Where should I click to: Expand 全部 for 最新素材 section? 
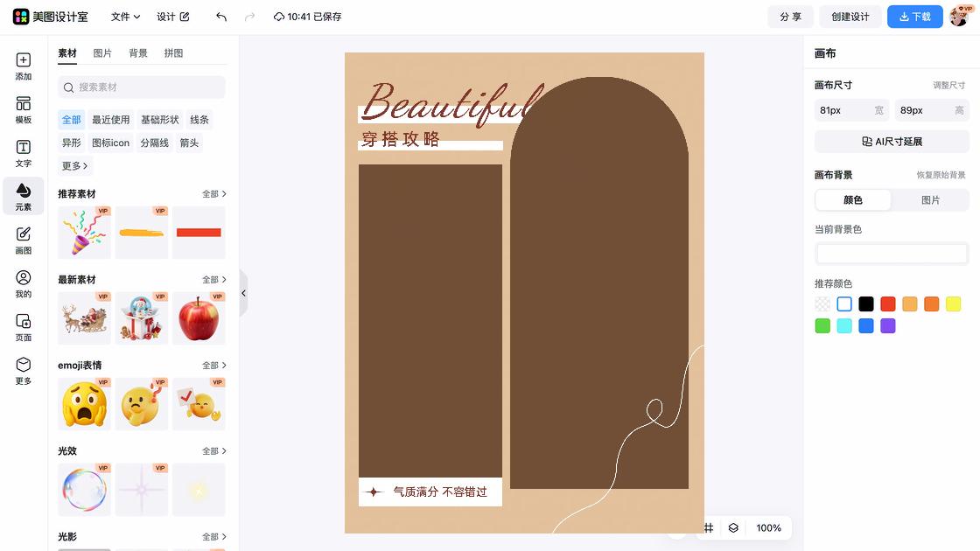point(213,279)
